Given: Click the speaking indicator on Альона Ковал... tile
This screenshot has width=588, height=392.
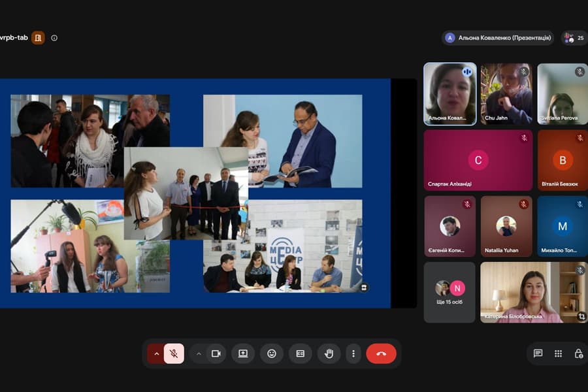Looking at the screenshot, I should point(467,72).
